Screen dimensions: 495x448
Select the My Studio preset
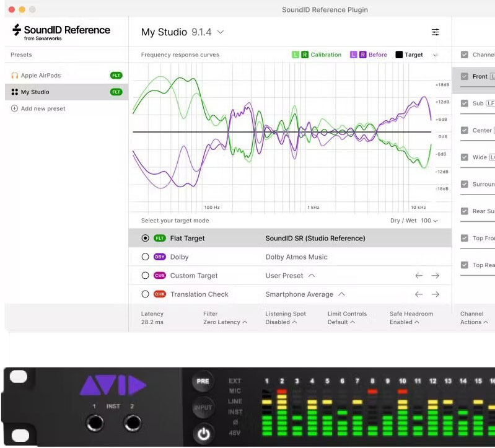[x=67, y=92]
